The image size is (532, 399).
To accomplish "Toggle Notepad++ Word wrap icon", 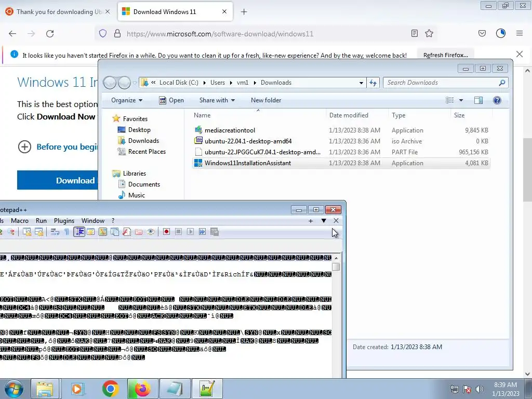I will [55, 232].
